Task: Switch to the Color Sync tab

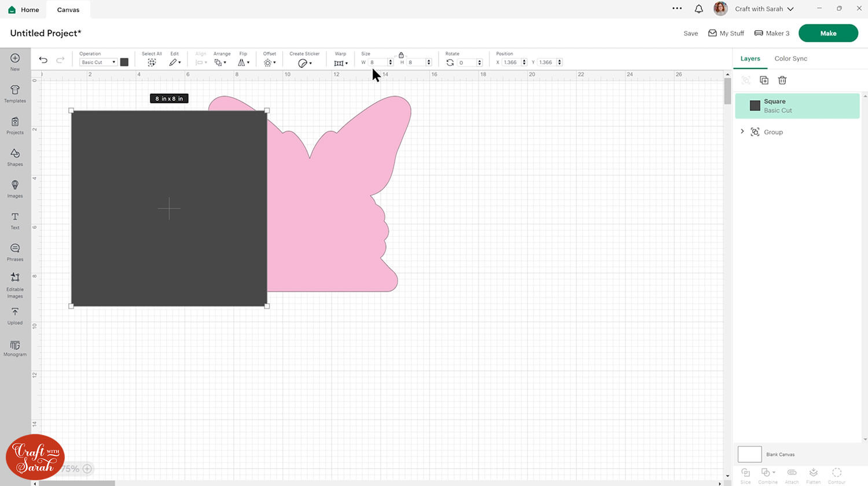Action: [790, 58]
